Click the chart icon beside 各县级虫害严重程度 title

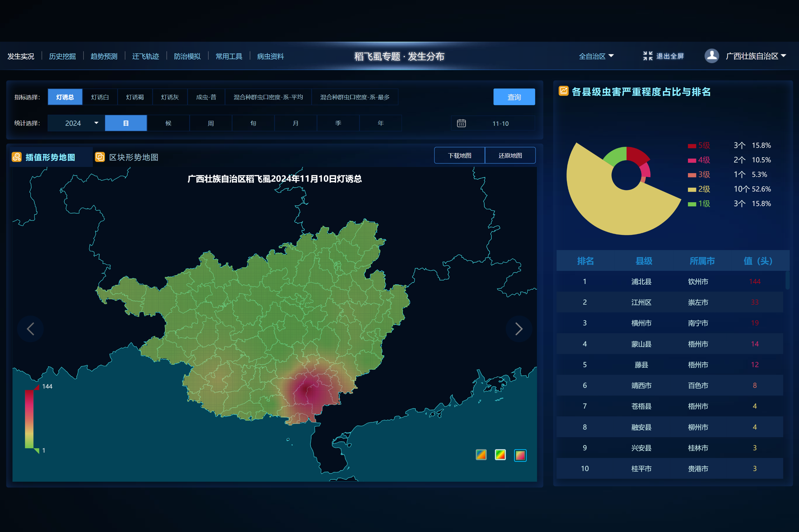[563, 91]
